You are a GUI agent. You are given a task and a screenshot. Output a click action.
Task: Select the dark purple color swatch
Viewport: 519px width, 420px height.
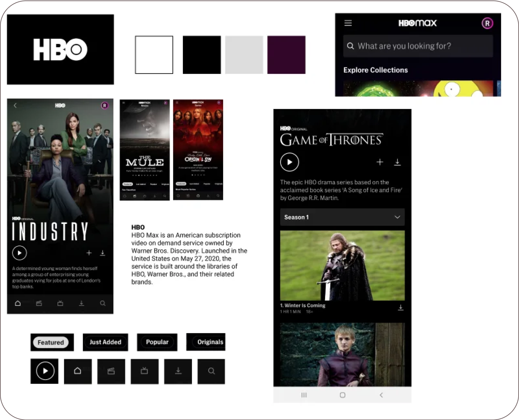(286, 55)
